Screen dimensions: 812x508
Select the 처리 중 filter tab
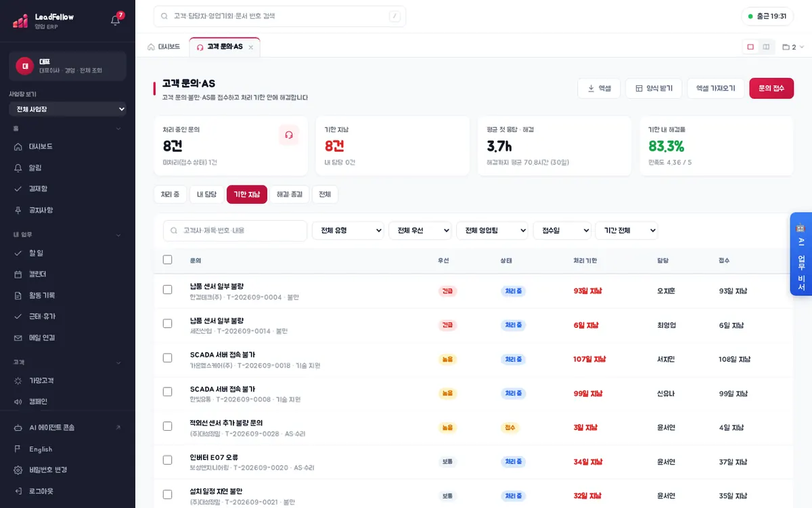click(170, 194)
